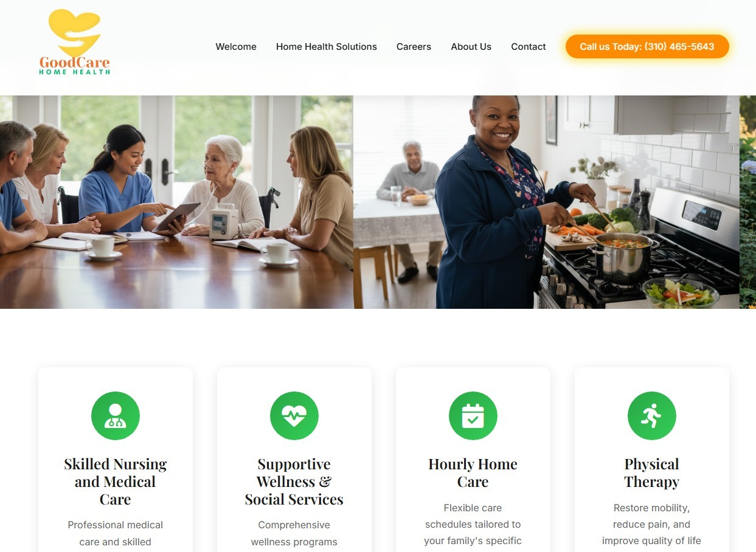The height and width of the screenshot is (552, 756).
Task: Click the nurse icon above Skilled Nursing
Action: click(x=116, y=416)
